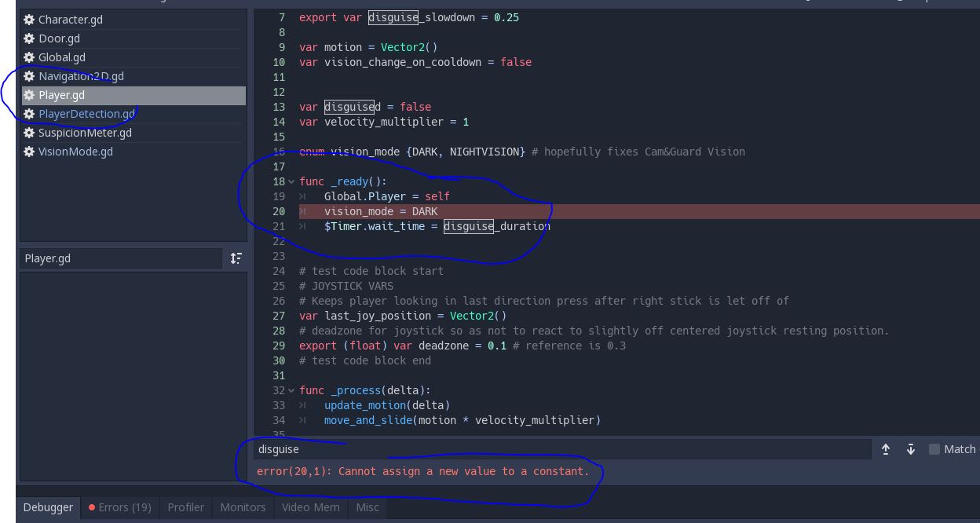Click 'export (float) var deadzone' line
980x523 pixels.
pos(463,346)
